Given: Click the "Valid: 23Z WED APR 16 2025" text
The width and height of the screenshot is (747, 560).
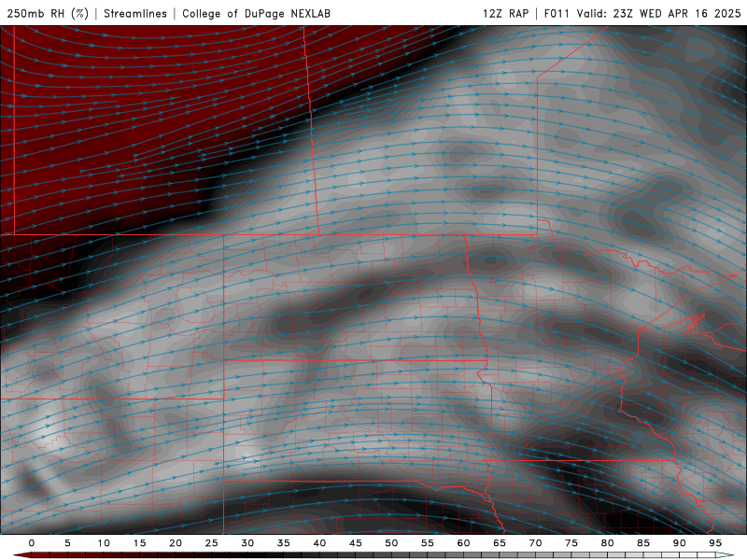Looking at the screenshot, I should click(x=659, y=13).
